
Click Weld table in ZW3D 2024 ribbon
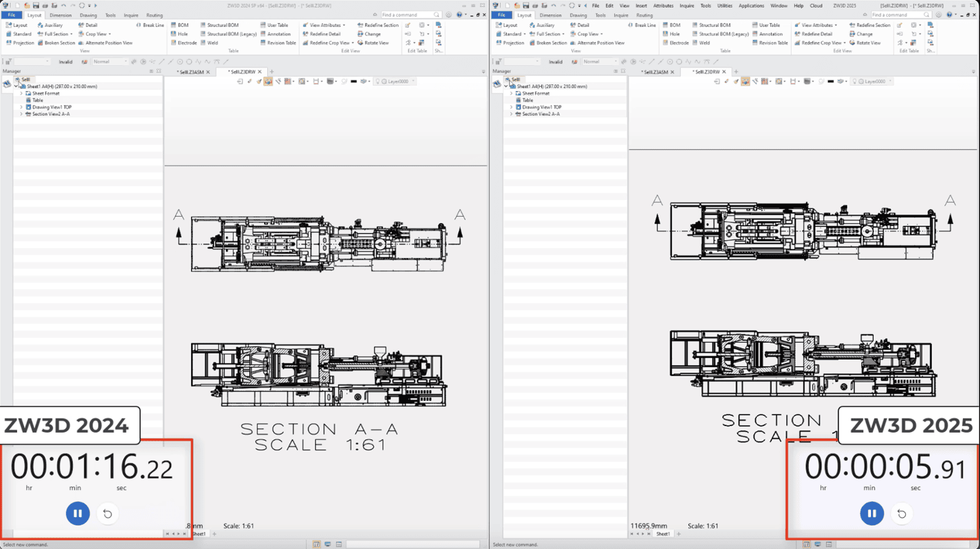tap(209, 43)
